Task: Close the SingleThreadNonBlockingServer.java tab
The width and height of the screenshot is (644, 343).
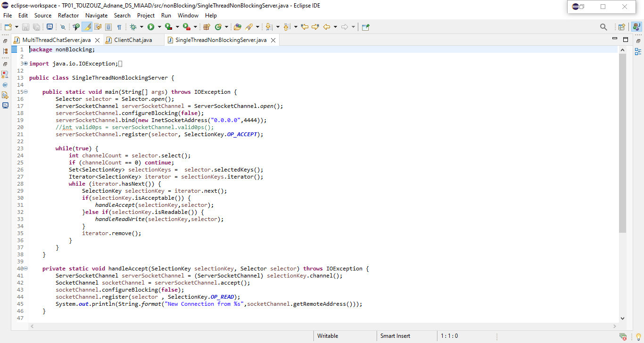Action: [273, 41]
